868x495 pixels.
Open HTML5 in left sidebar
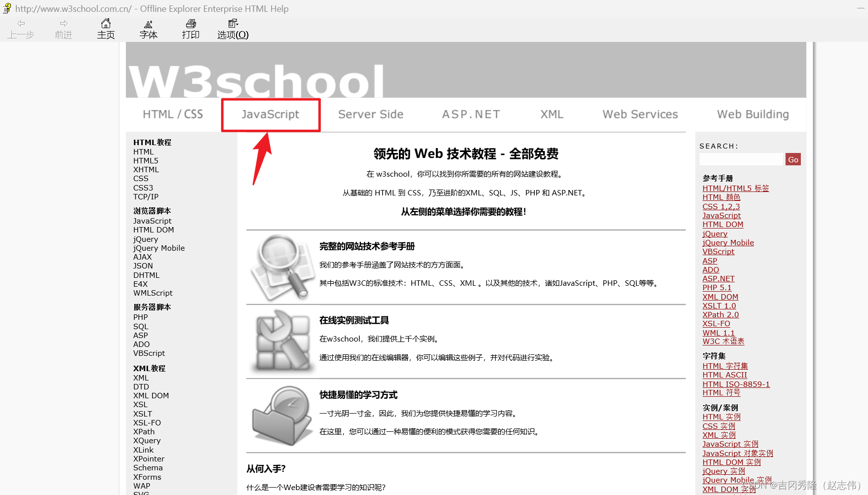click(146, 161)
